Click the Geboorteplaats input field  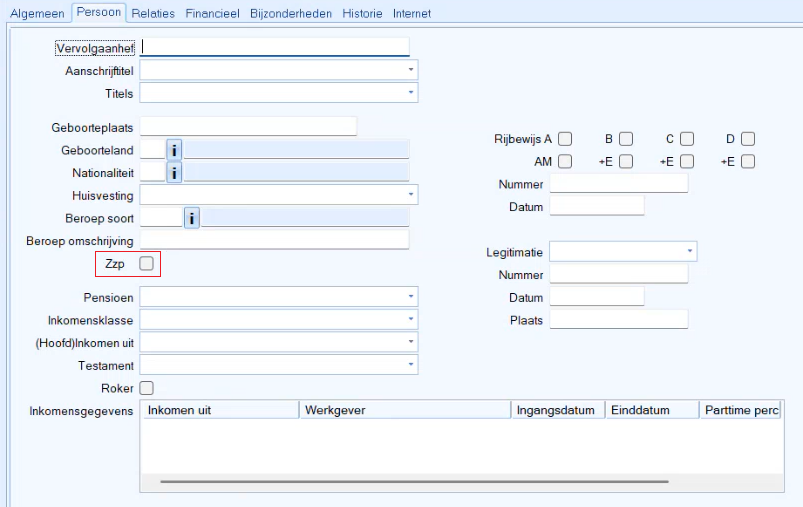tap(248, 126)
